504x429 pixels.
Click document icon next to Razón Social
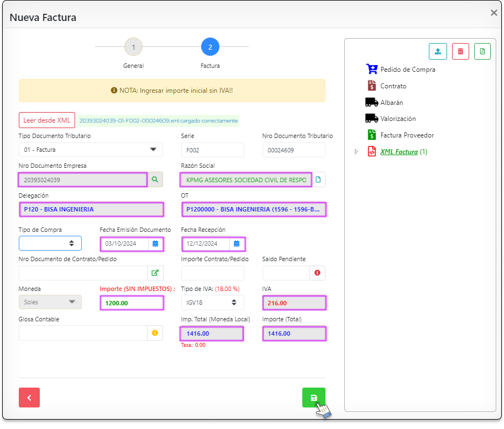318,179
